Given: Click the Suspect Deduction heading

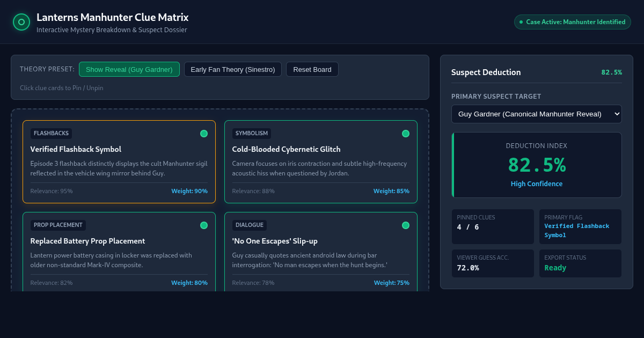Looking at the screenshot, I should tap(486, 72).
